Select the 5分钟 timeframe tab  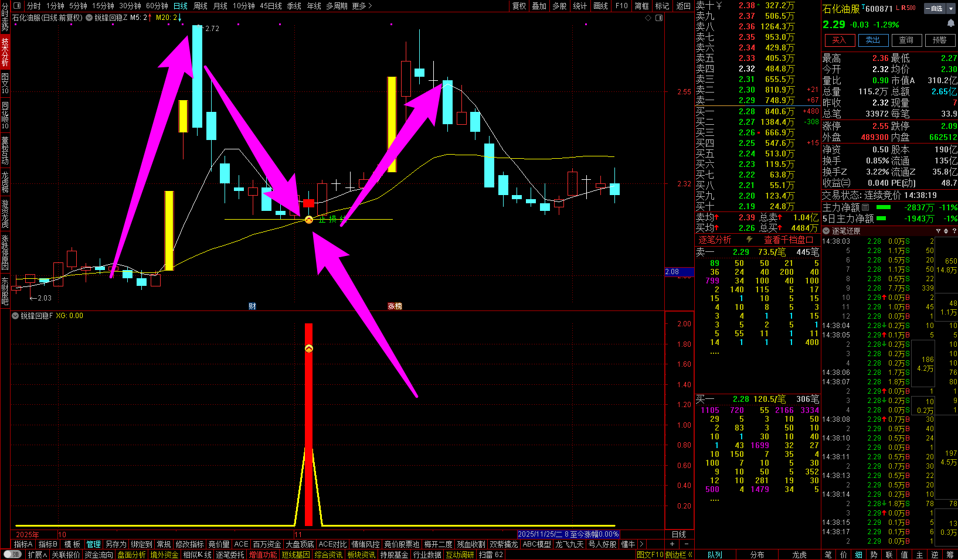coord(78,6)
